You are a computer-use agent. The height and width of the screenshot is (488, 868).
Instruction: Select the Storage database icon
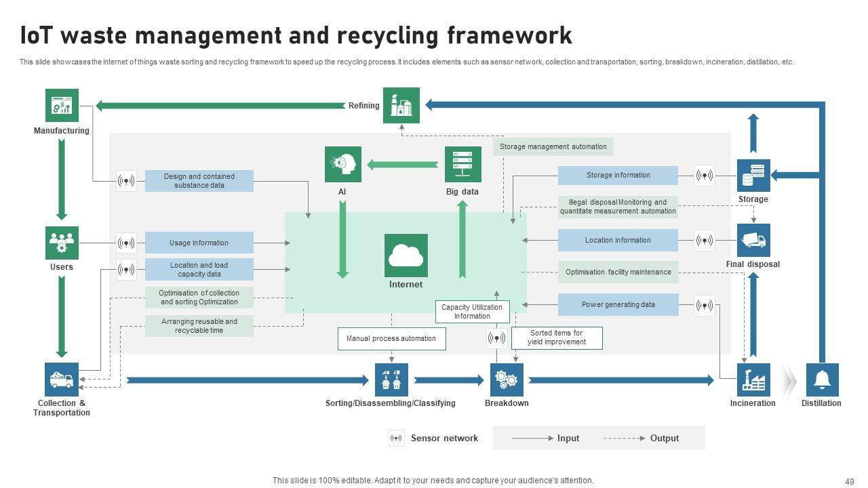point(753,176)
